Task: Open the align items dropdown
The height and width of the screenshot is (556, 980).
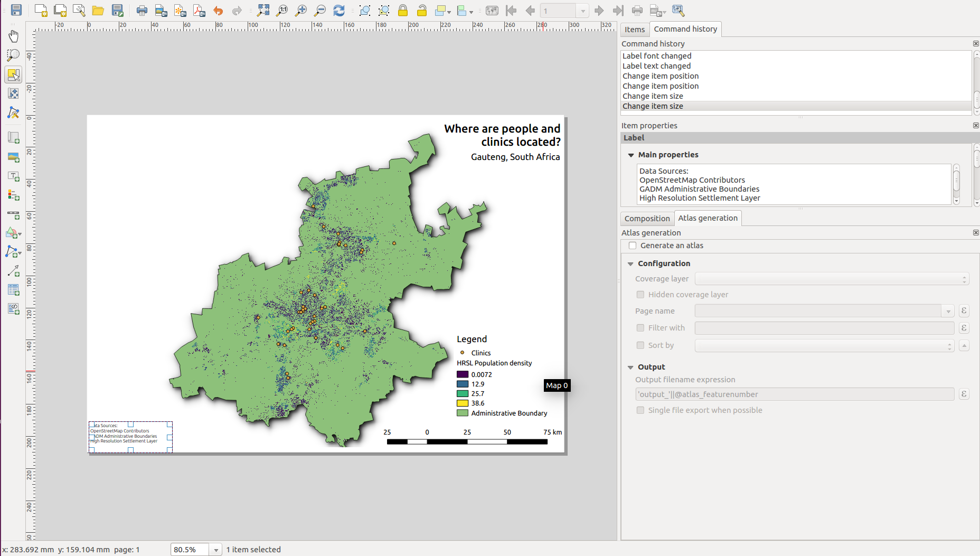Action: [471, 11]
